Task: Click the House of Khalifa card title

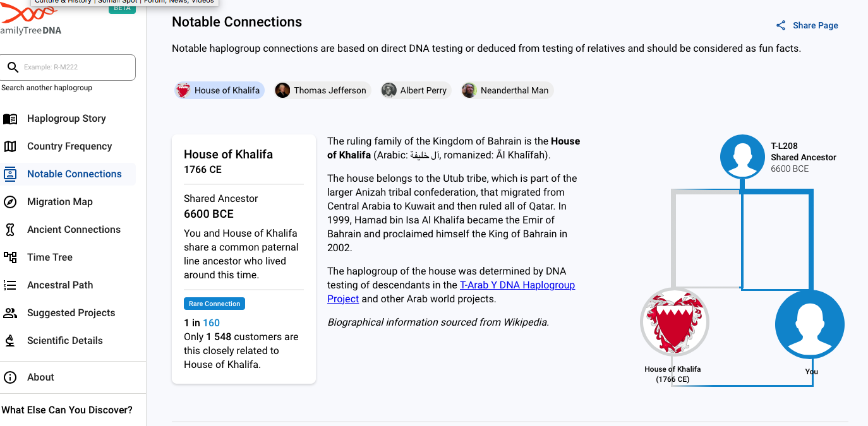Action: pyautogui.click(x=228, y=154)
